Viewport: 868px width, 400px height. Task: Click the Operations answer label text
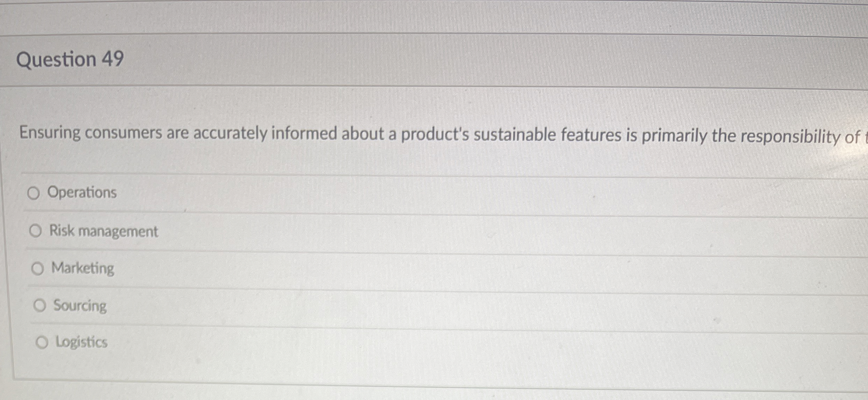pyautogui.click(x=82, y=192)
